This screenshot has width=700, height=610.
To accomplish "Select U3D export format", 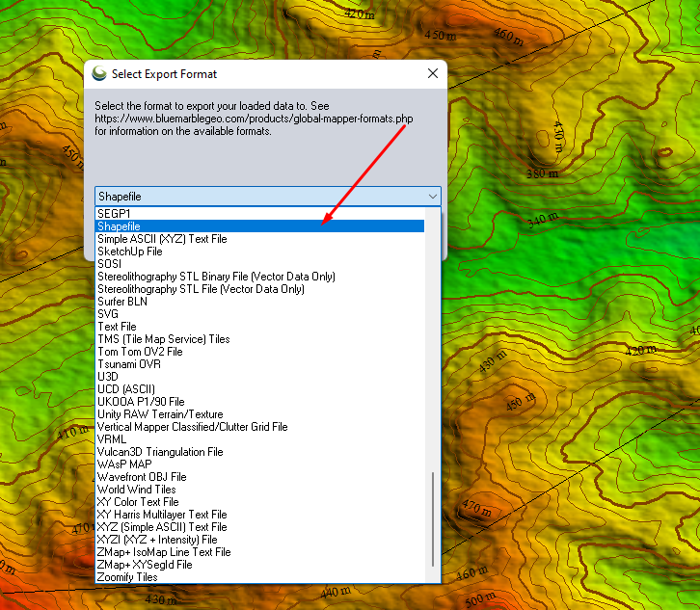I will (260, 377).
